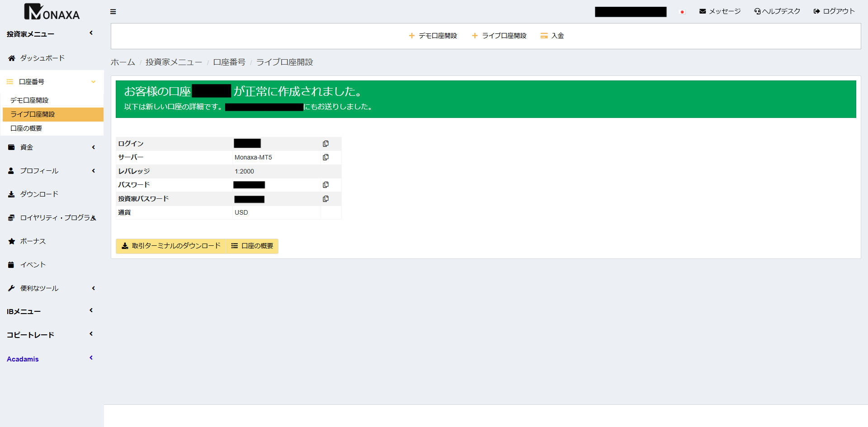The width and height of the screenshot is (868, 427).
Task: Copy the 投資家パスワード value using its copy icon
Action: tap(325, 199)
